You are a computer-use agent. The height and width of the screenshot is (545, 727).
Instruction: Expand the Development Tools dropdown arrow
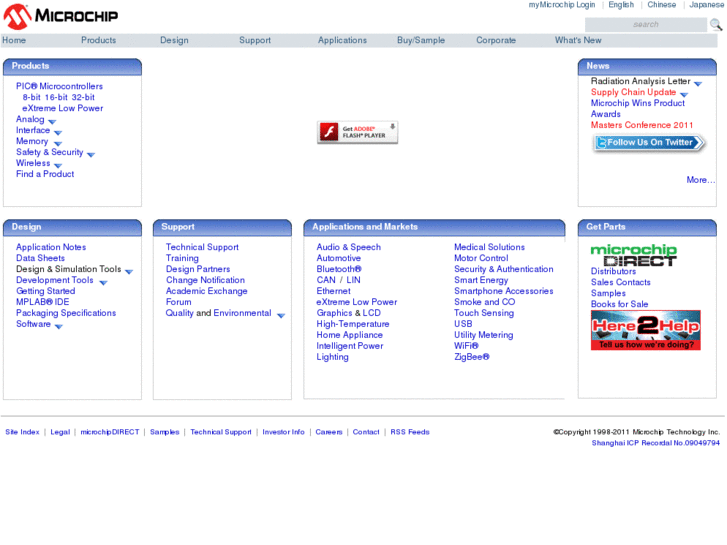[103, 282]
